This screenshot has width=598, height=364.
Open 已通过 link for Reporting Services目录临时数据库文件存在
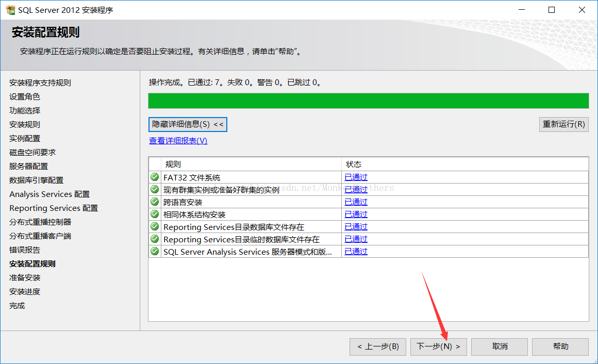click(x=356, y=239)
